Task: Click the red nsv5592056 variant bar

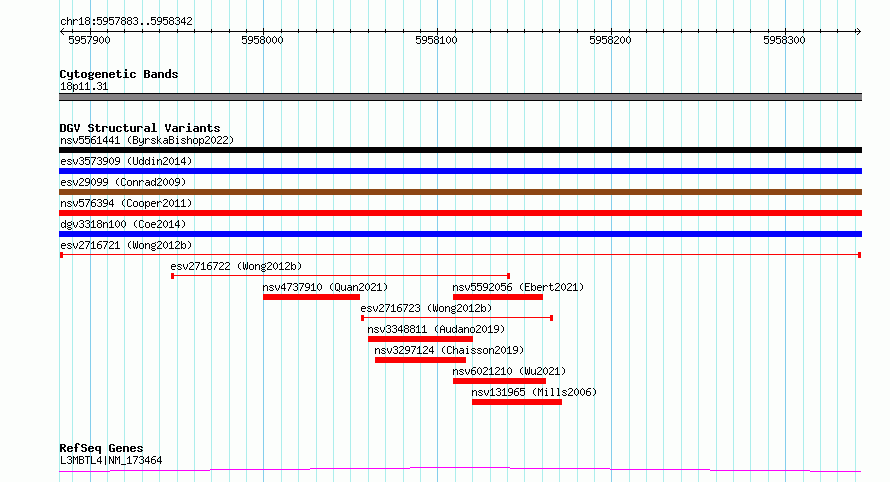Action: pyautogui.click(x=498, y=297)
